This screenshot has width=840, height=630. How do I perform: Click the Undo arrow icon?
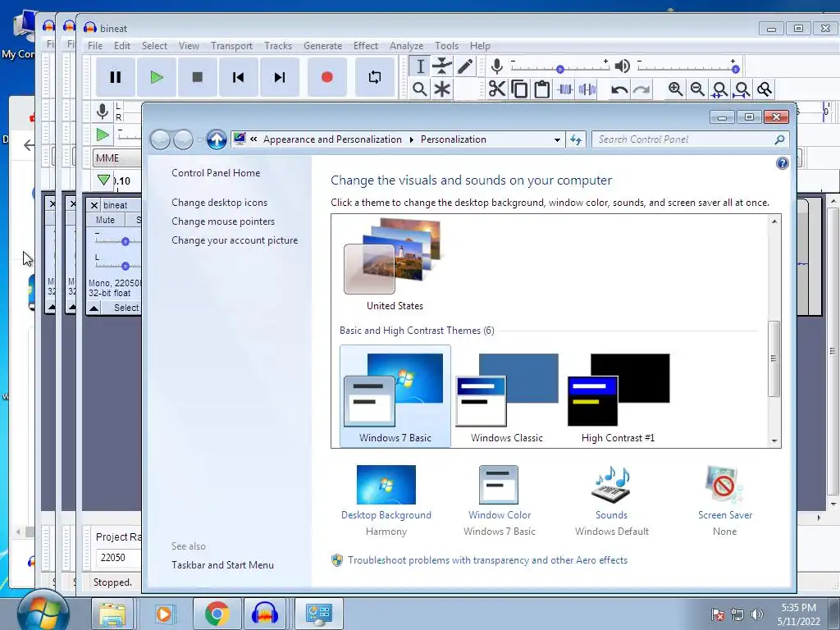(619, 89)
